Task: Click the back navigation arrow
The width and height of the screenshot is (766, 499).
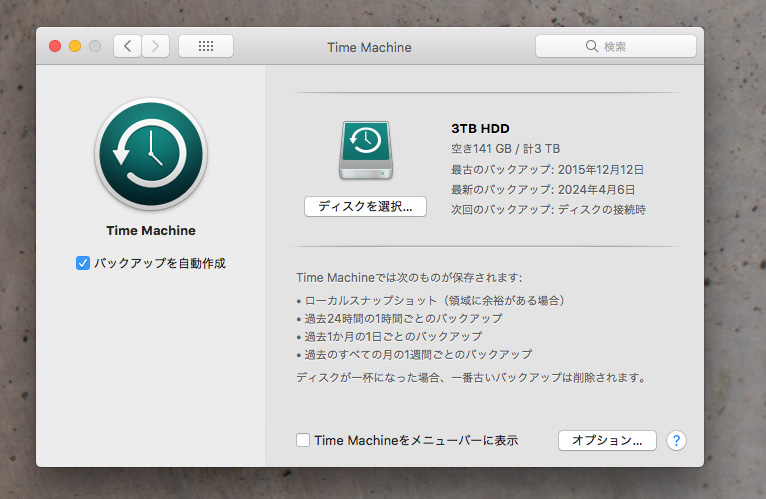Action: [x=128, y=46]
